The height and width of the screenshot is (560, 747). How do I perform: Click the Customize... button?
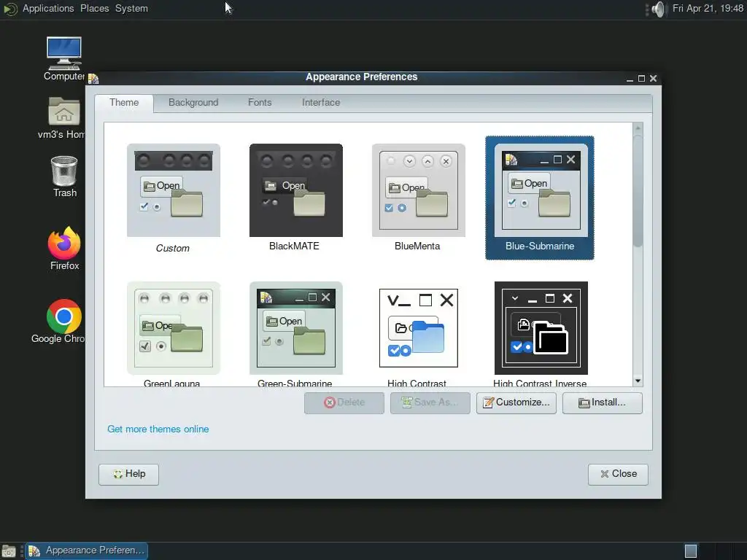pyautogui.click(x=516, y=402)
